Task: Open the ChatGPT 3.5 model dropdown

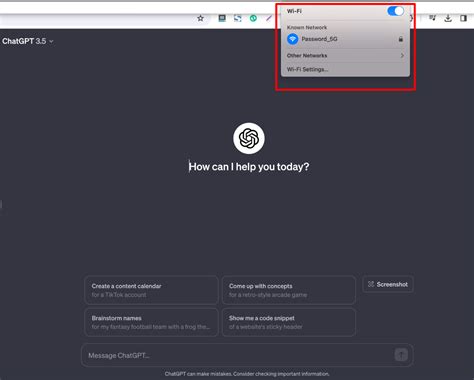Action: [x=28, y=41]
